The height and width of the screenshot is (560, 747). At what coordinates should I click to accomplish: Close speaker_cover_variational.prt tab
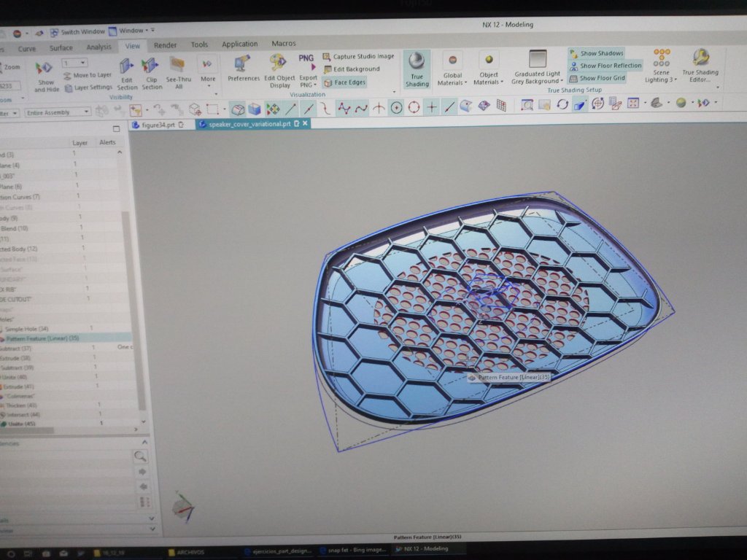[x=305, y=123]
